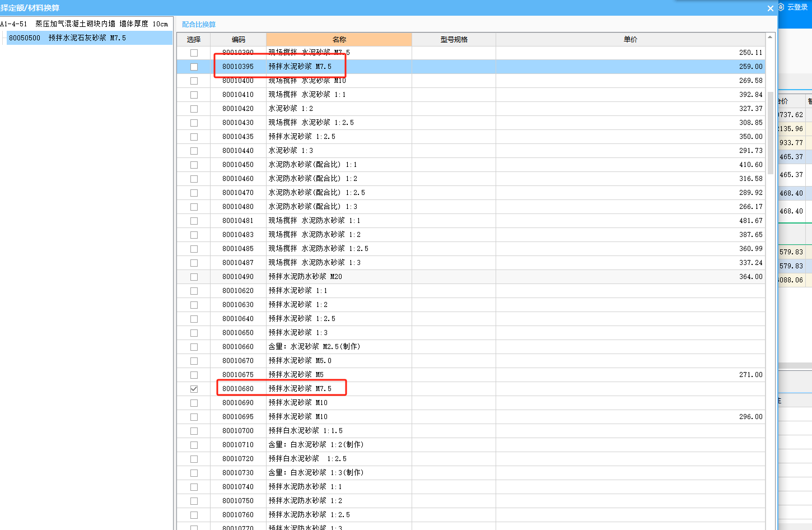This screenshot has width=812, height=530.
Task: Click name cell 预拌白水泥砂浆 1:1.5
Action: (339, 431)
